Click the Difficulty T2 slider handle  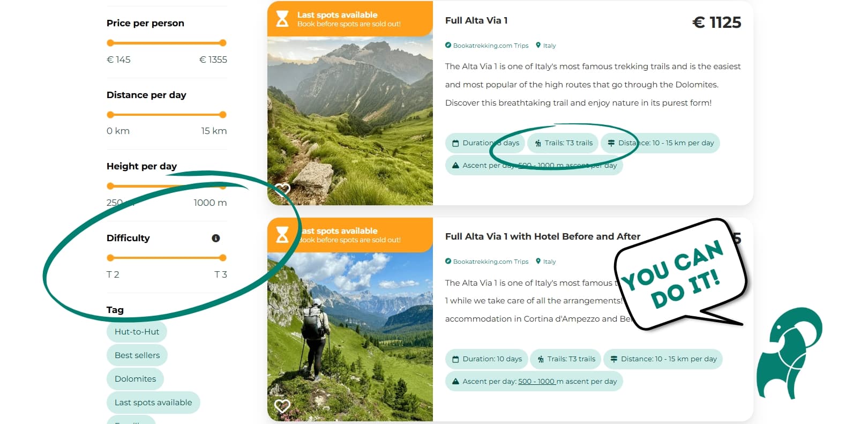(x=110, y=258)
